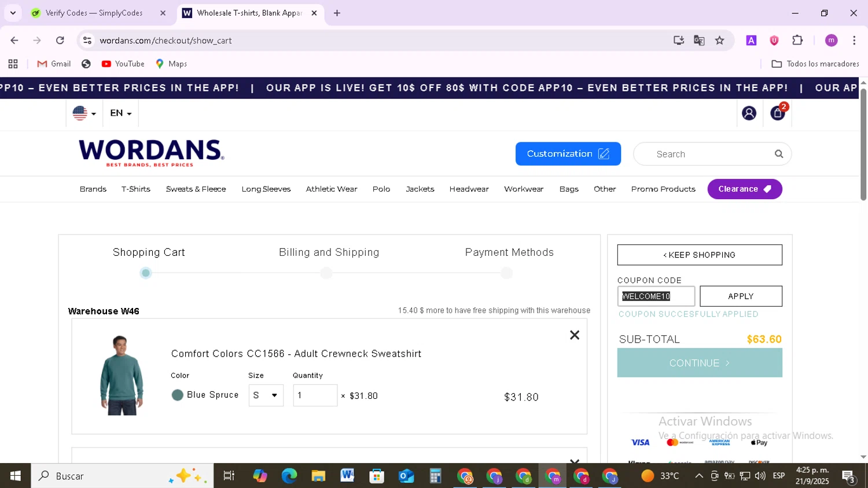The image size is (868, 488).
Task: Open the shopping bag cart icon
Action: point(778,113)
